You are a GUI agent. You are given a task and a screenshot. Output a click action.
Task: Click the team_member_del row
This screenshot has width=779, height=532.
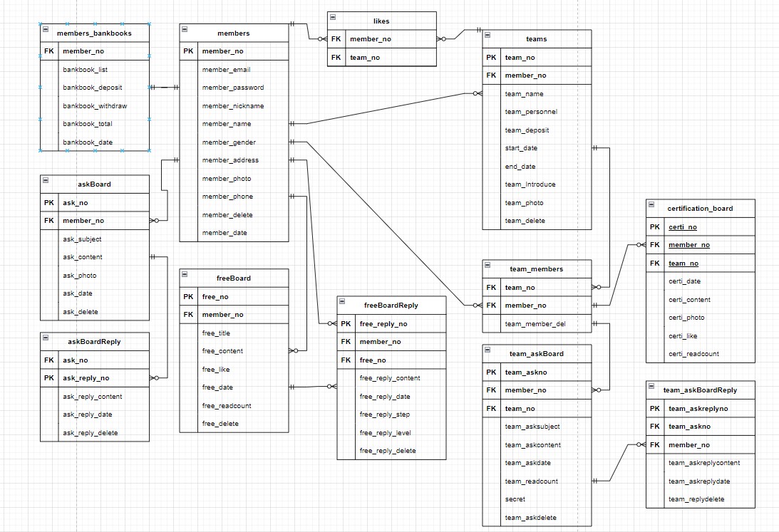pyautogui.click(x=537, y=324)
